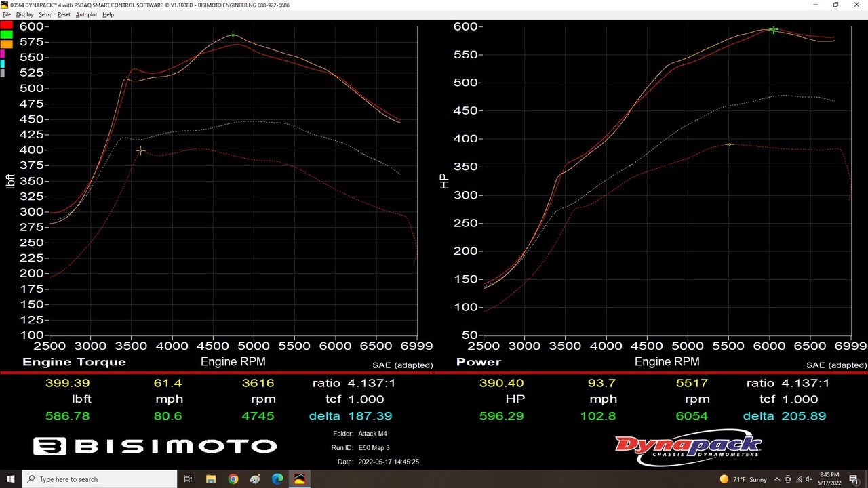The height and width of the screenshot is (488, 868).
Task: Open File Explorer from the taskbar
Action: [211, 479]
